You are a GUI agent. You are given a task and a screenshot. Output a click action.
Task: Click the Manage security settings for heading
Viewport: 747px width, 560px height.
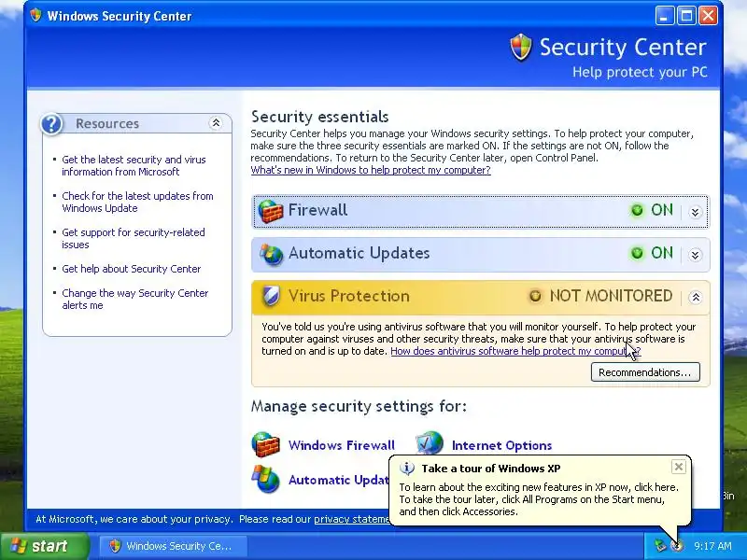[359, 406]
